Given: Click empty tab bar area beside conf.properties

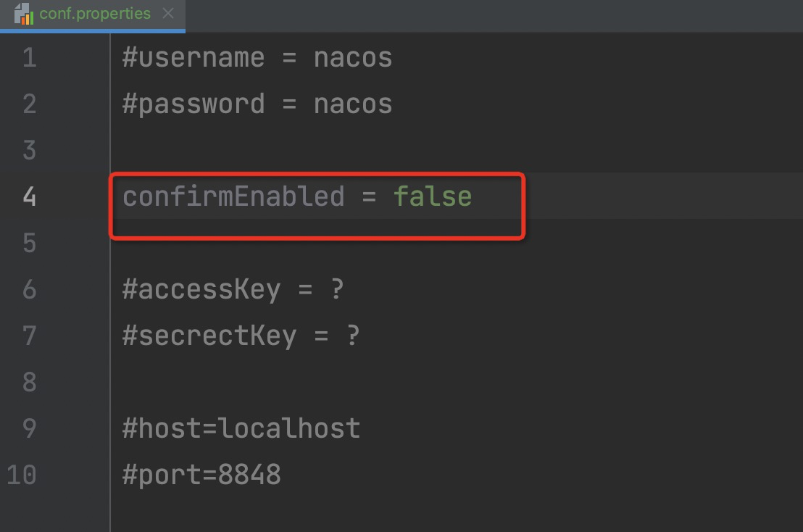Looking at the screenshot, I should [494, 15].
